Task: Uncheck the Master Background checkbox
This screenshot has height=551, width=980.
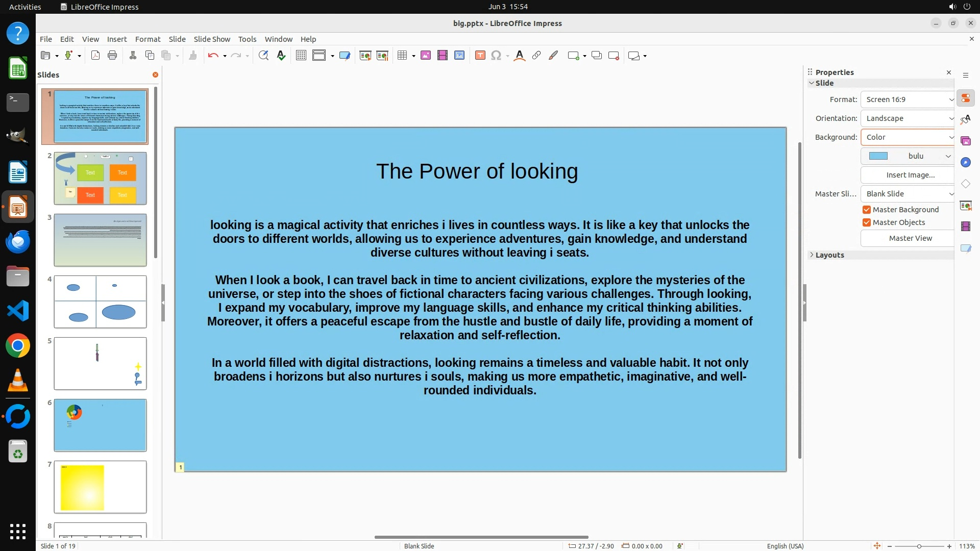Action: pos(867,210)
